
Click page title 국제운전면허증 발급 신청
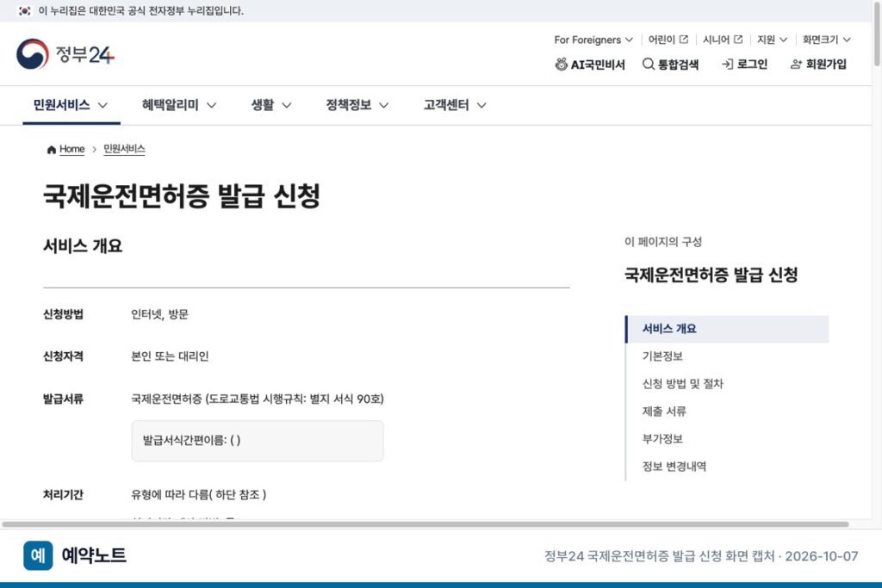coord(182,195)
